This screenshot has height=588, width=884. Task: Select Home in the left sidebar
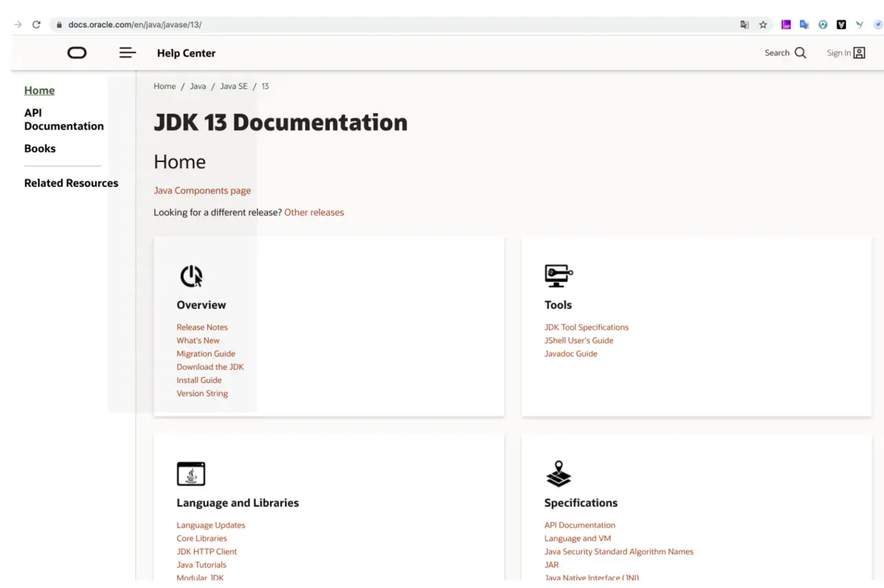(x=39, y=90)
